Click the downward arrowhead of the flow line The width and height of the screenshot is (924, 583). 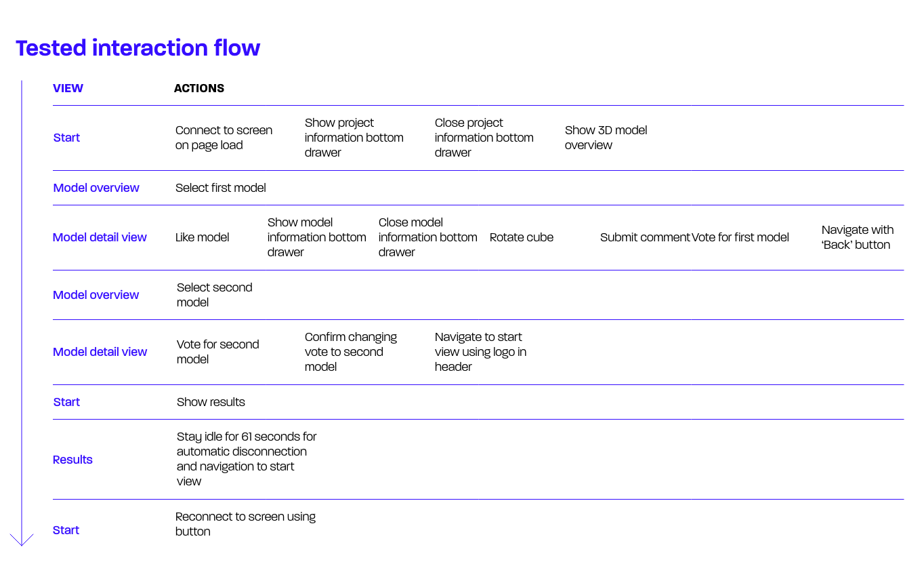pyautogui.click(x=22, y=540)
